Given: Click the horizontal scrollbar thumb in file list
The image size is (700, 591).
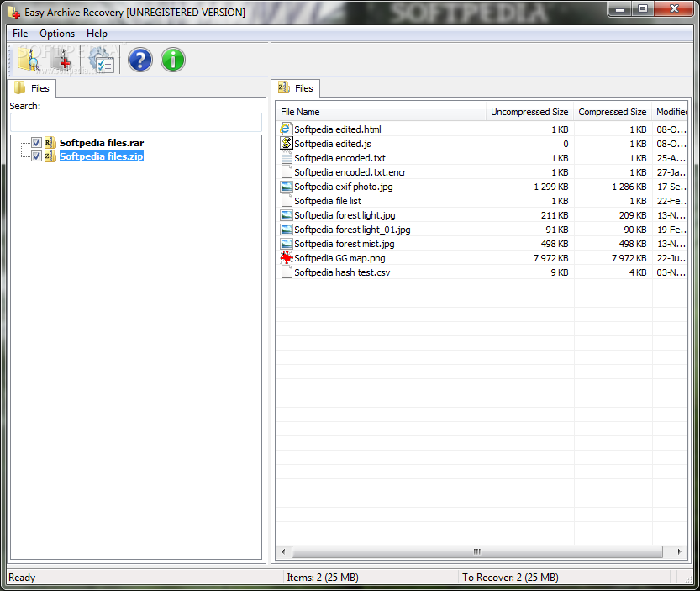Looking at the screenshot, I should coord(476,551).
